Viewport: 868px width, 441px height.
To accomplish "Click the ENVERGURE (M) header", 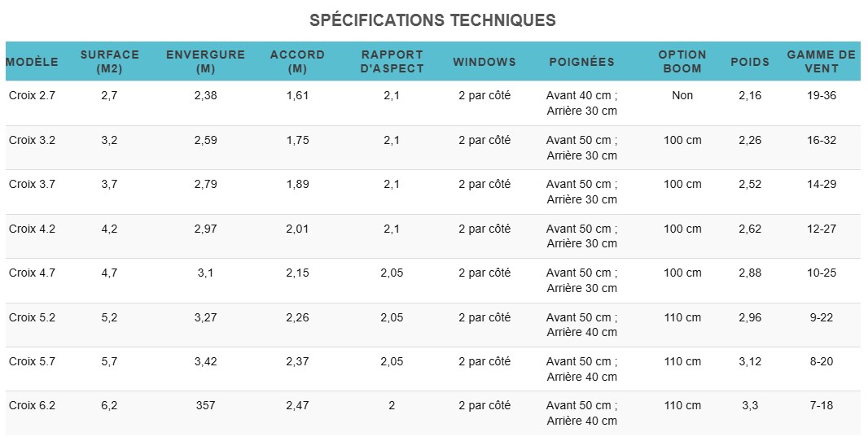I will click(x=205, y=61).
